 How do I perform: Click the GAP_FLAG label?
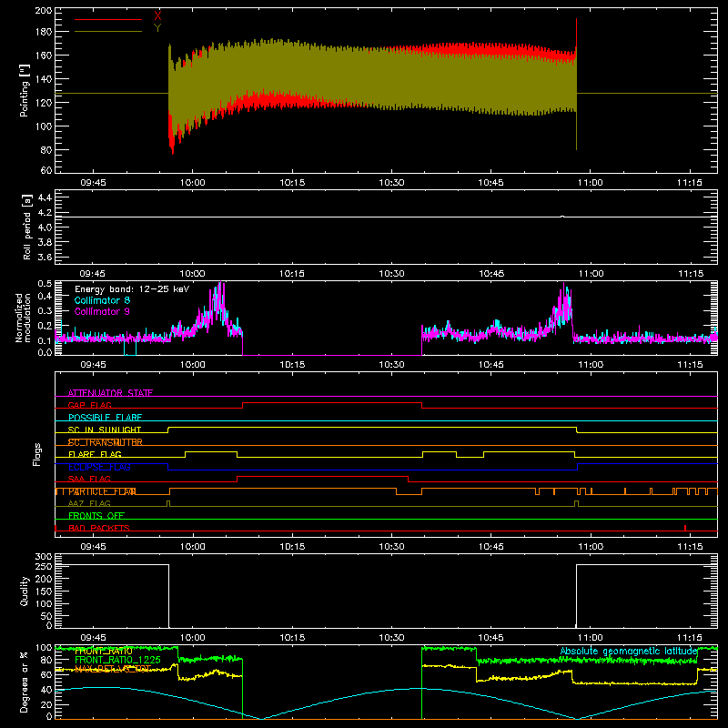tap(89, 405)
